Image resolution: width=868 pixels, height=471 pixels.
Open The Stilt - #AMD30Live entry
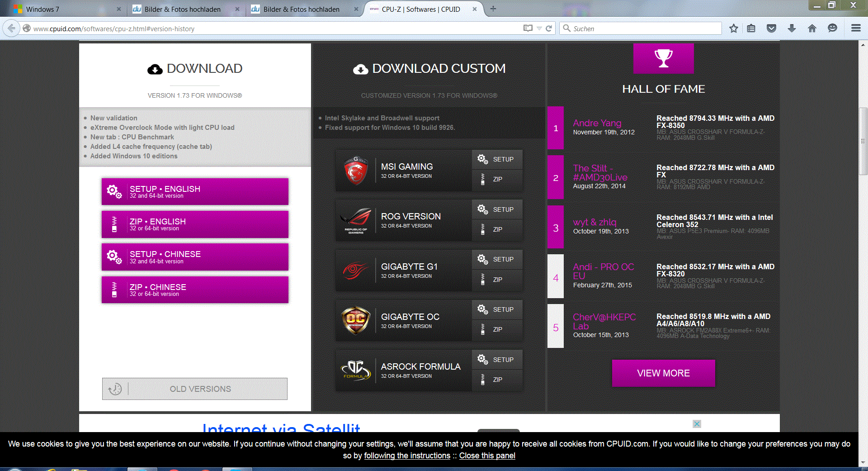pyautogui.click(x=600, y=173)
